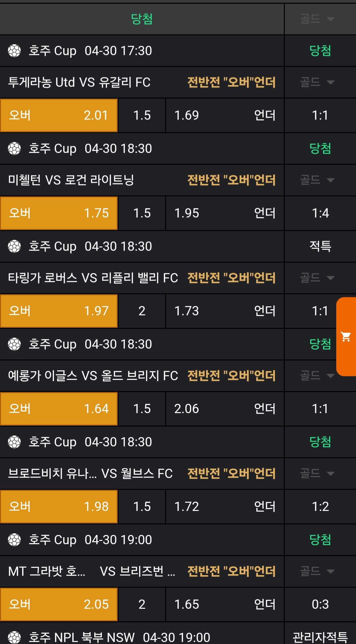Select 언더 1.95 odds for 미첼턴 match
356x644 pixels.
pos(224,213)
